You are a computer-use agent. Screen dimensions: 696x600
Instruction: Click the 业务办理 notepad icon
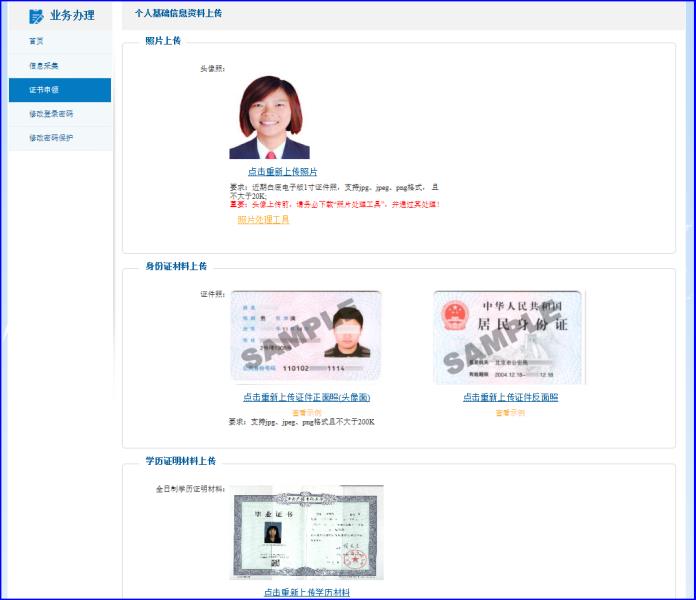tap(36, 16)
